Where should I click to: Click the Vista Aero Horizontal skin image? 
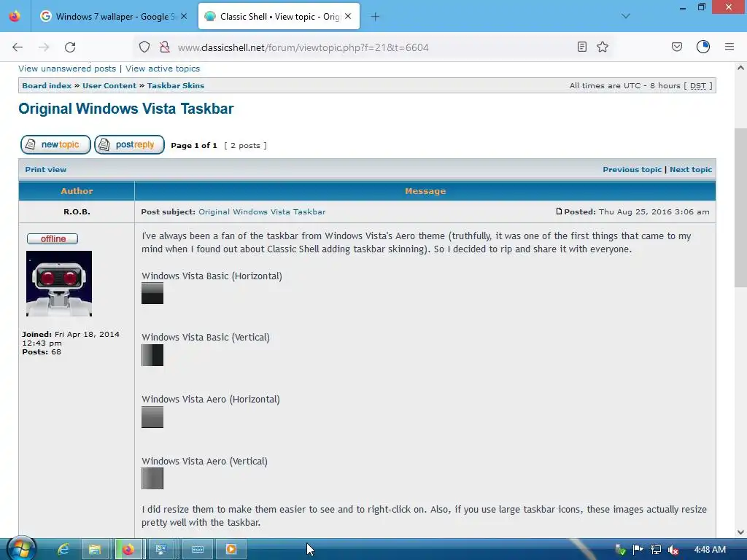click(152, 416)
